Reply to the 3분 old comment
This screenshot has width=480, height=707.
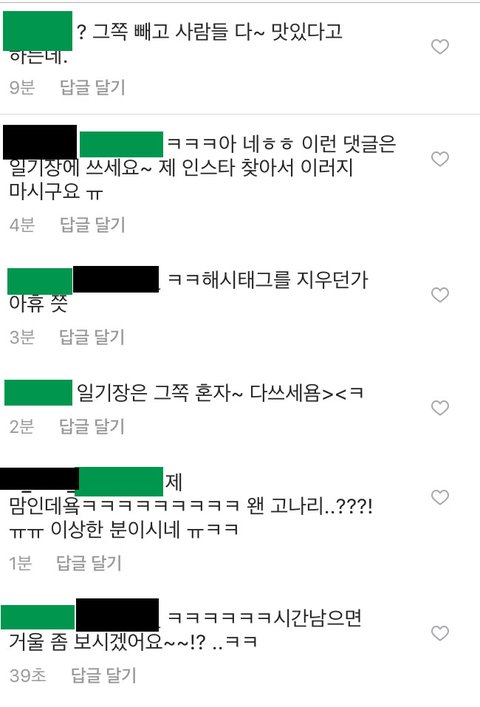click(x=92, y=337)
